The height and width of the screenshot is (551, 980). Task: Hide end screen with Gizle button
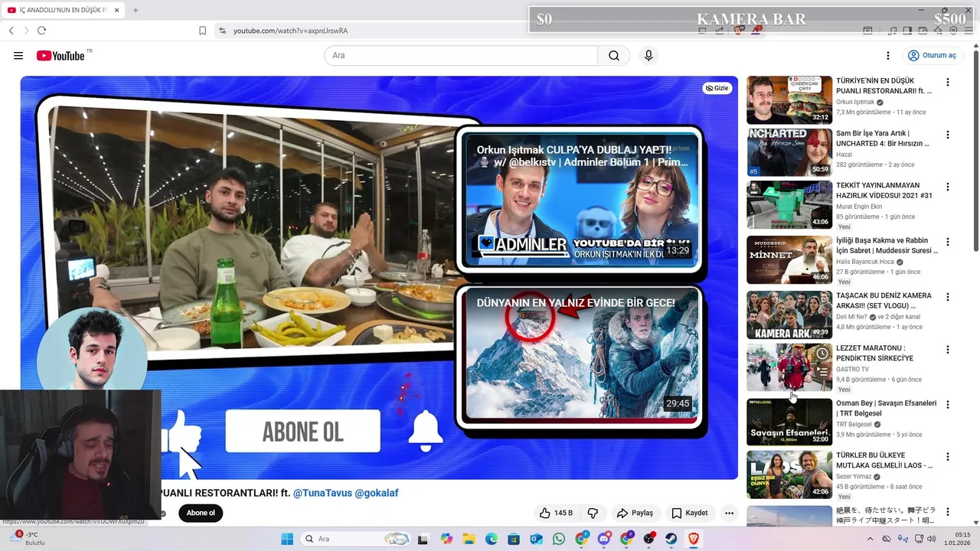pos(717,88)
